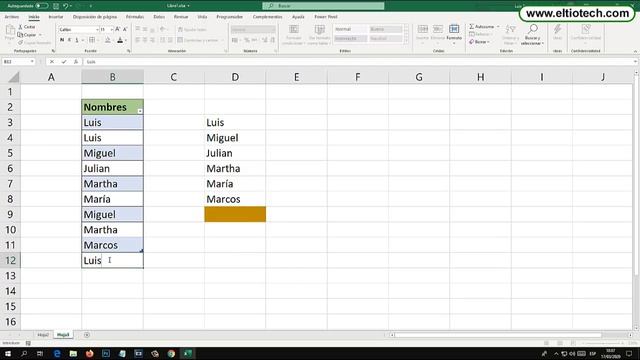Viewport: 640px width, 360px height.
Task: Click the Undo arrow icon
Action: [x=65, y=6]
